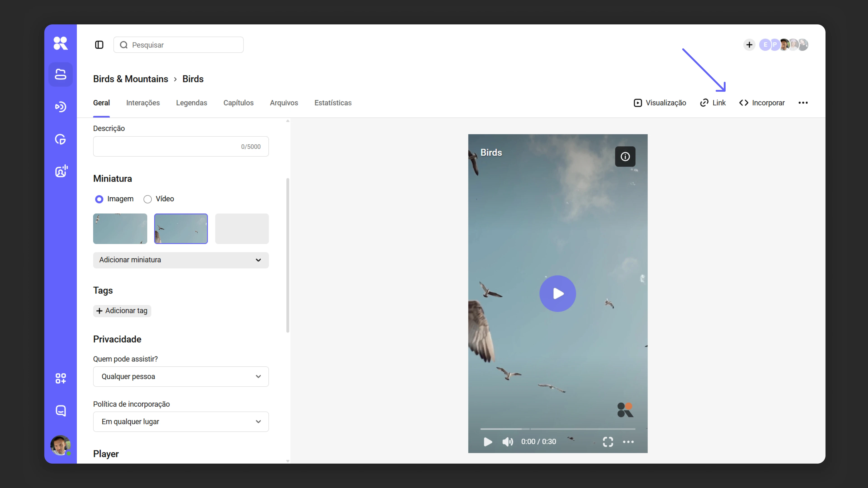
Task: Click the Visualização button
Action: pos(659,103)
